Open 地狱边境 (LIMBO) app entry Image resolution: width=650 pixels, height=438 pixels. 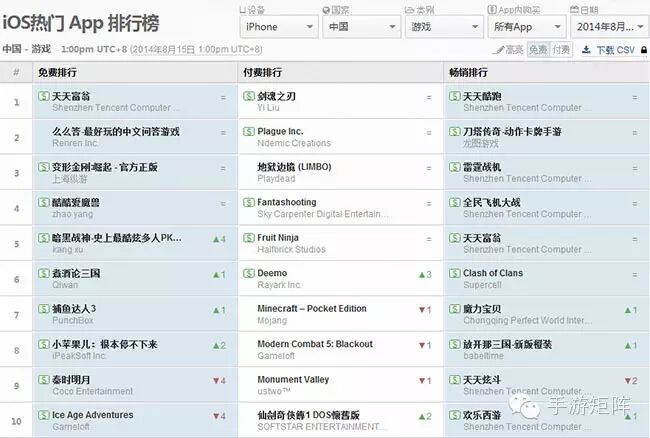click(294, 167)
